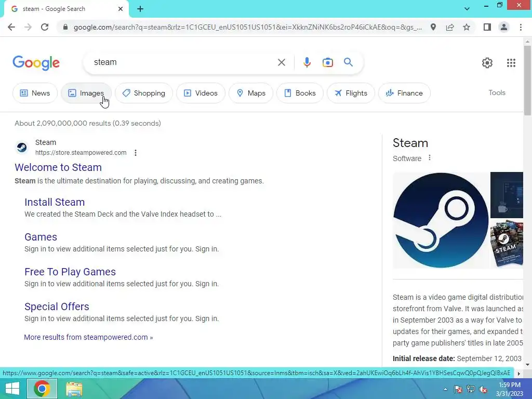Switch to the Finance filter
This screenshot has height=399, width=532.
pyautogui.click(x=404, y=93)
